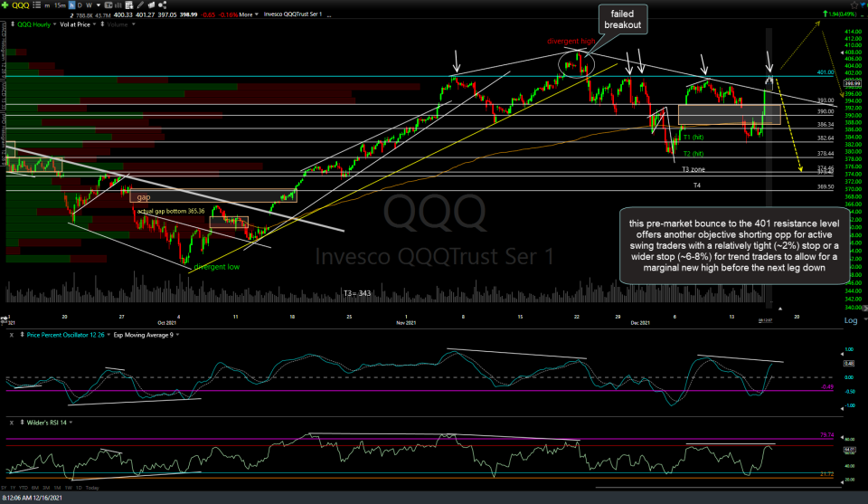Click the 386.34 price level label

(826, 125)
